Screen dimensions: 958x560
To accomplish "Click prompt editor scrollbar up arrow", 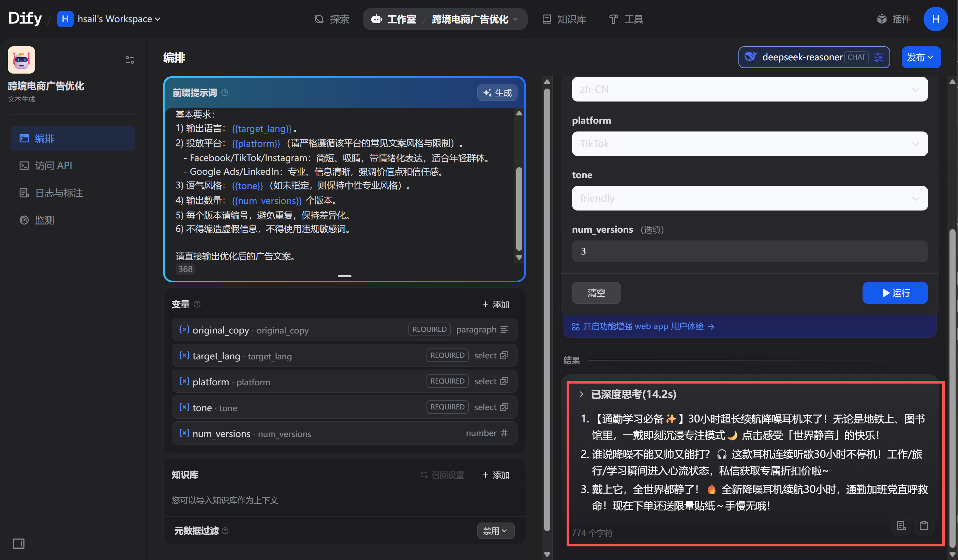I will (519, 113).
